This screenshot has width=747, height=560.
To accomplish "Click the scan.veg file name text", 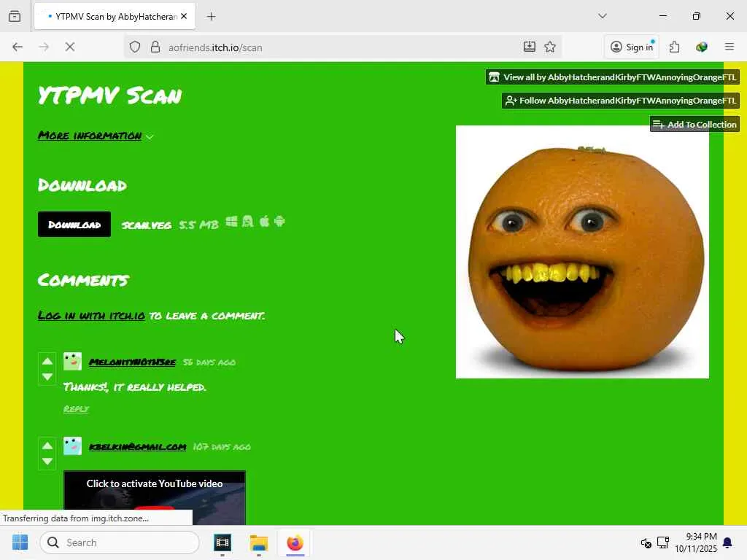I will click(147, 225).
